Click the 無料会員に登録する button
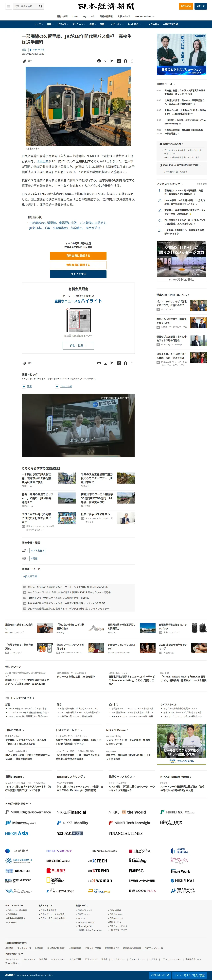Viewport: 212px width, 980px height. click(78, 265)
